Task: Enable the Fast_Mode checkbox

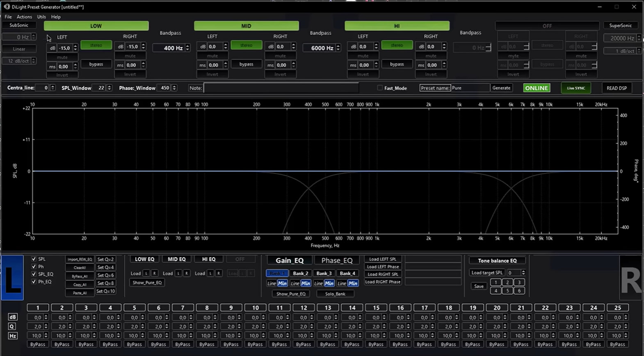Action: click(380, 88)
